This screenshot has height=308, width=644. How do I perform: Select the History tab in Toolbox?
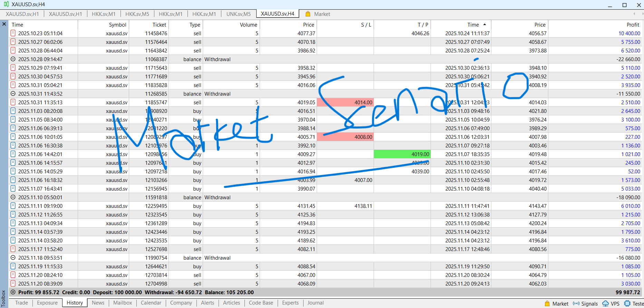(x=75, y=303)
